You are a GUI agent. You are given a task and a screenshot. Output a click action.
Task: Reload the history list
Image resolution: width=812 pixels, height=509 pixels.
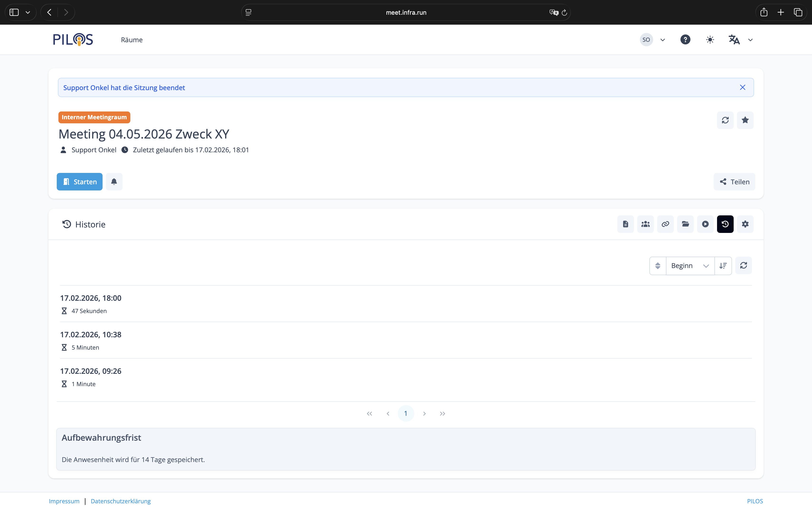pyautogui.click(x=743, y=266)
